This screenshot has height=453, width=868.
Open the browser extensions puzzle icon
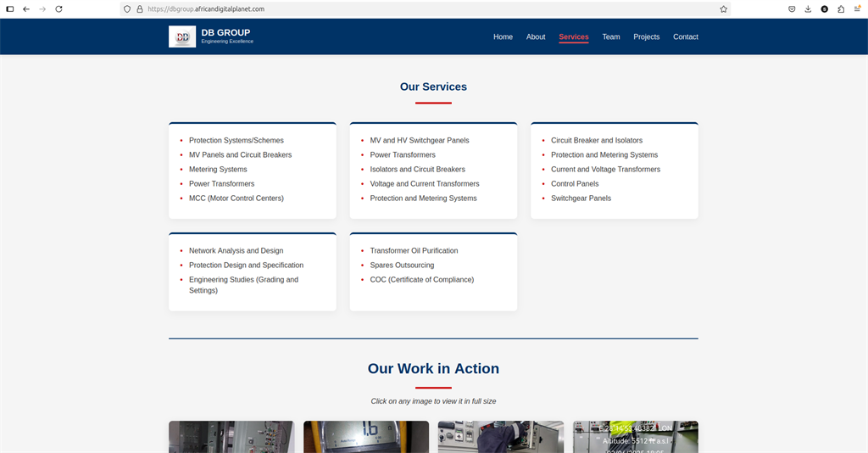coord(841,8)
